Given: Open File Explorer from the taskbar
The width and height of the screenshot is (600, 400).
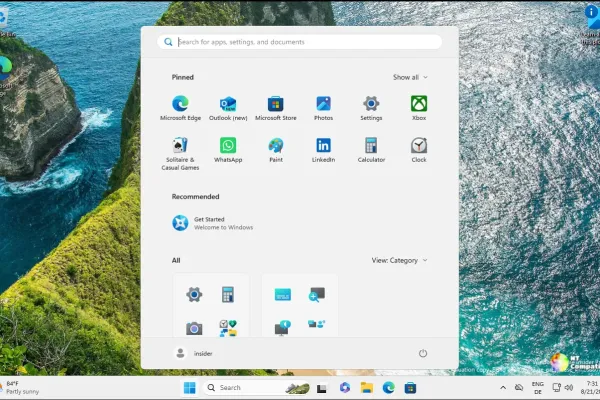Looking at the screenshot, I should click(x=367, y=388).
